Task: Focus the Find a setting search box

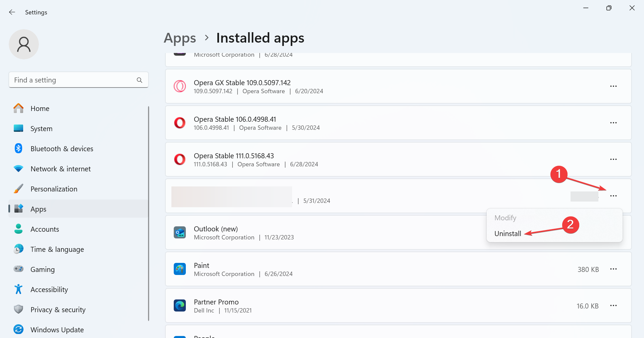Action: tap(78, 80)
